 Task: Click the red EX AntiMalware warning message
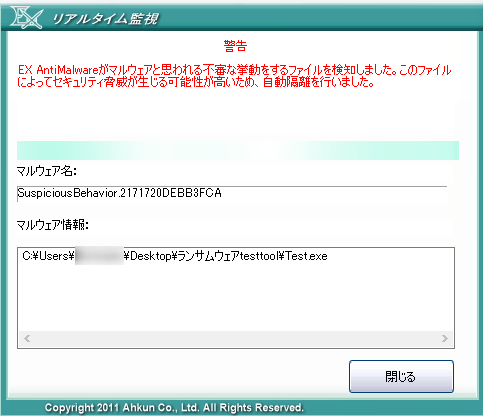pos(234,76)
